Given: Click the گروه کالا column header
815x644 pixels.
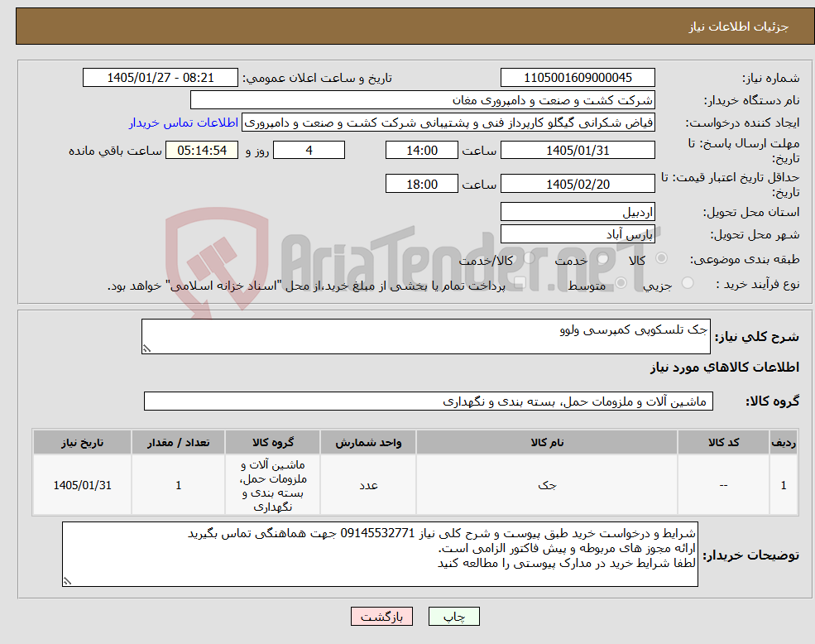Looking at the screenshot, I should tap(273, 442).
